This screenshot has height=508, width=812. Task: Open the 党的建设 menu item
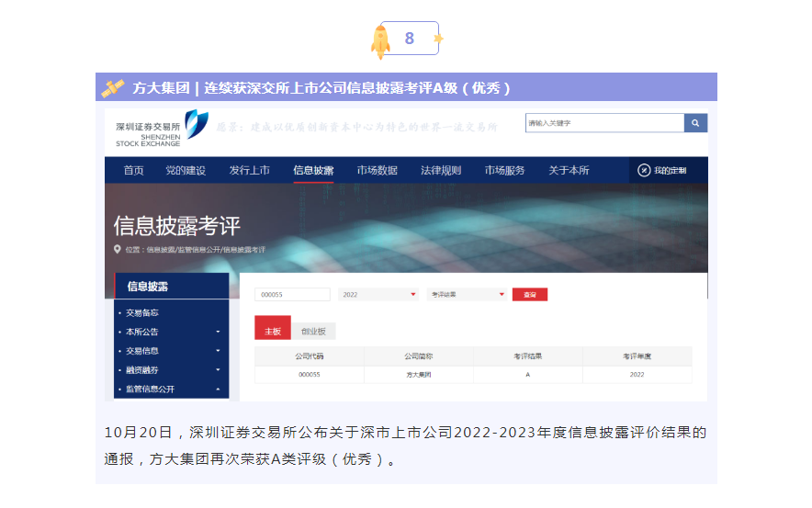(x=186, y=170)
